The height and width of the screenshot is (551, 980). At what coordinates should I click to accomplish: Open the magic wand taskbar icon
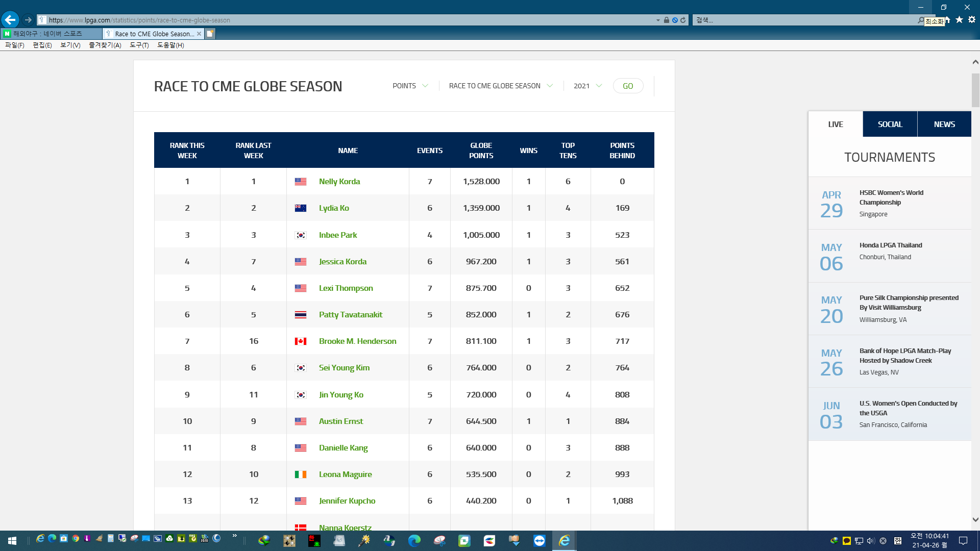point(364,541)
